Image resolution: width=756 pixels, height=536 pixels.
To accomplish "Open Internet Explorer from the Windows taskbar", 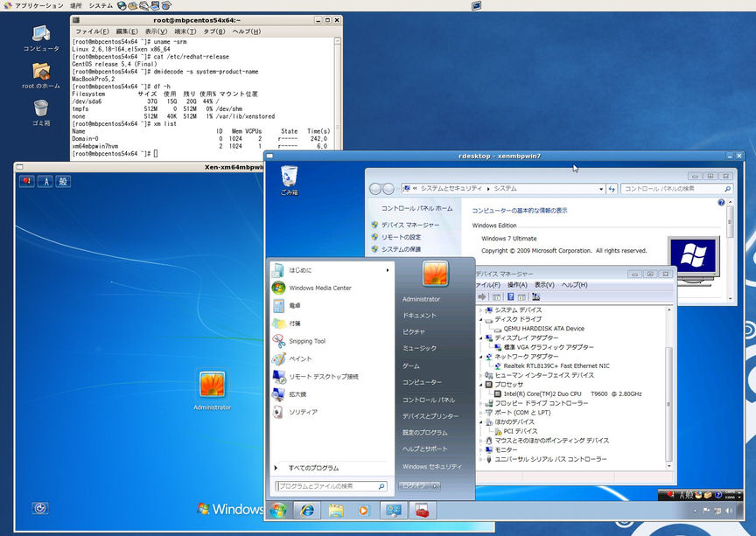I will (307, 510).
